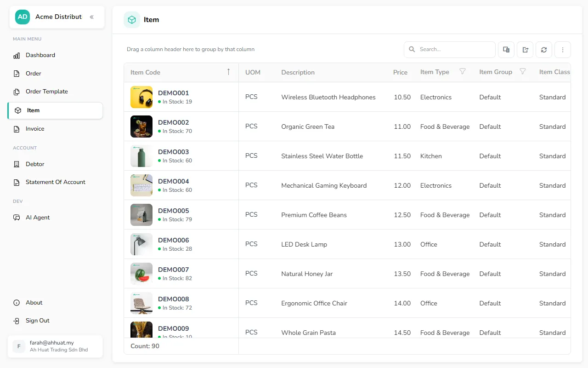The height and width of the screenshot is (368, 588).
Task: Open the column chooser button
Action: (x=506, y=50)
